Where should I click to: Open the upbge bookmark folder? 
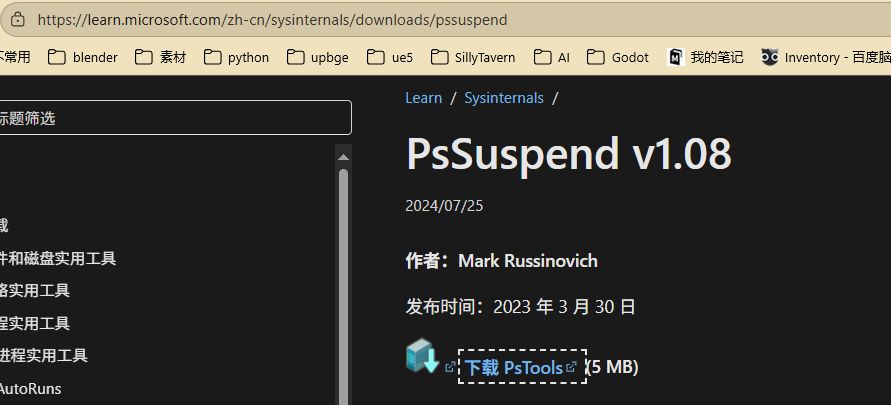[318, 57]
